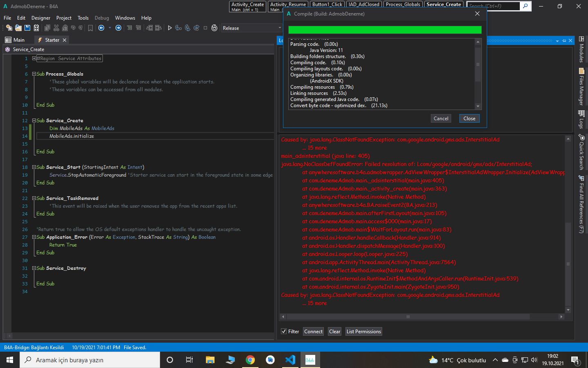Open the navigation history dropdown arrow
Image resolution: width=588 pixels, height=368 pixels.
pyautogui.click(x=110, y=28)
